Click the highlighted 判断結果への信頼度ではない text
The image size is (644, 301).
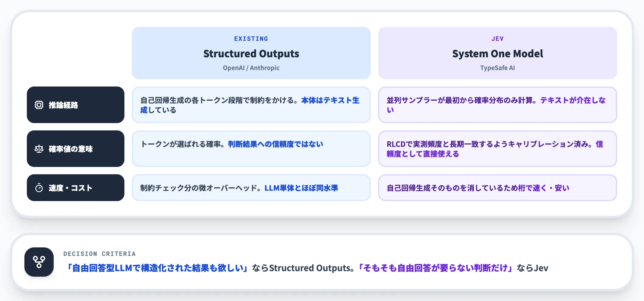[x=276, y=144]
